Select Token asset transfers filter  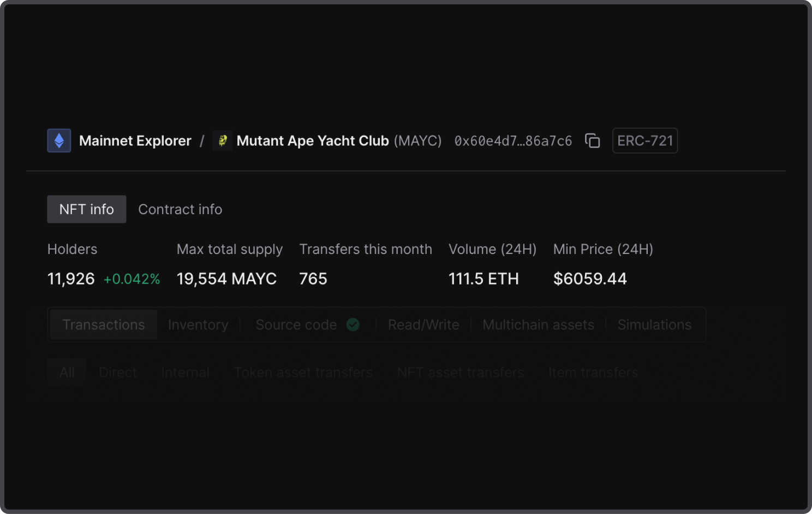pyautogui.click(x=303, y=373)
